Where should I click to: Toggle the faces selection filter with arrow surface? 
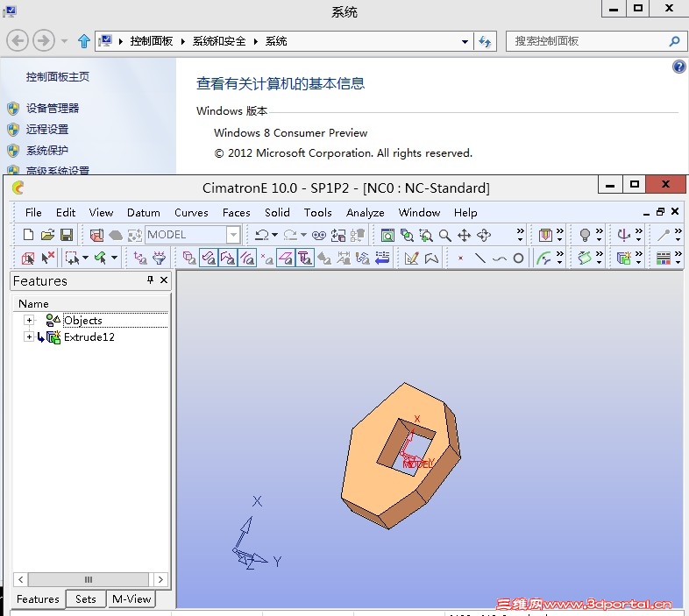[x=228, y=258]
